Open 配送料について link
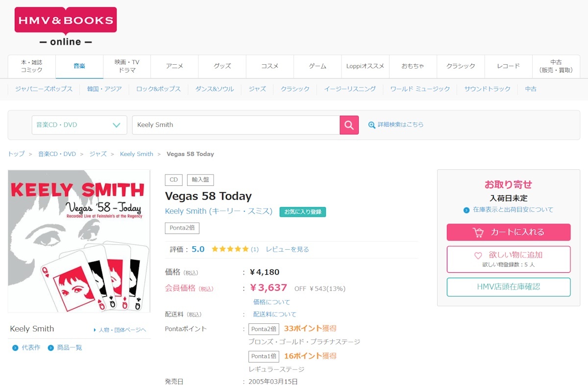This screenshot has height=390, width=588. (x=275, y=314)
